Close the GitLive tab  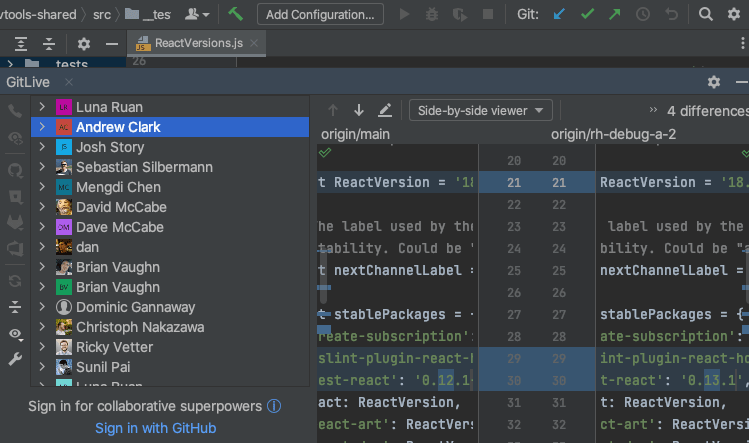click(69, 82)
